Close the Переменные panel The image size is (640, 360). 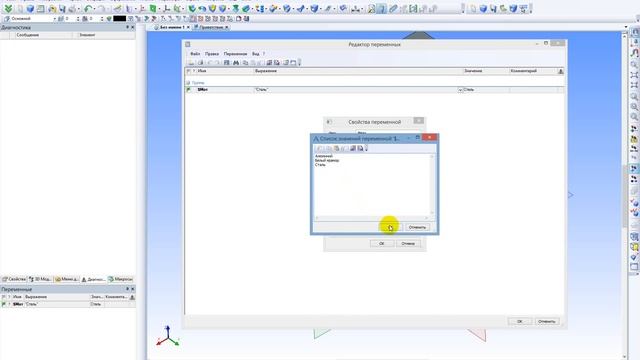(132, 289)
